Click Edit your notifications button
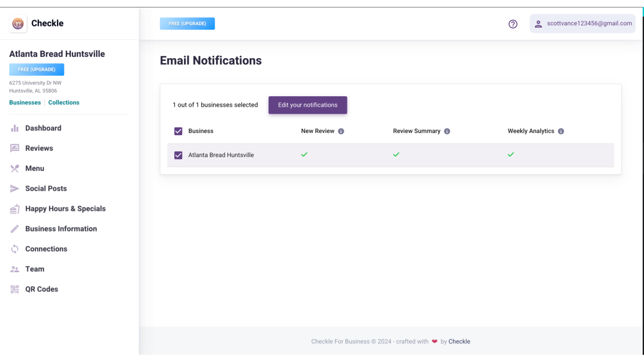Screen dimensions: 644x362 pyautogui.click(x=308, y=105)
